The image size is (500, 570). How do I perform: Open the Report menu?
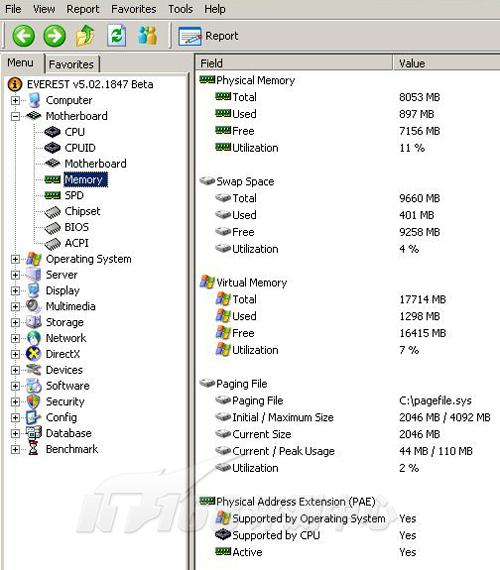[83, 9]
